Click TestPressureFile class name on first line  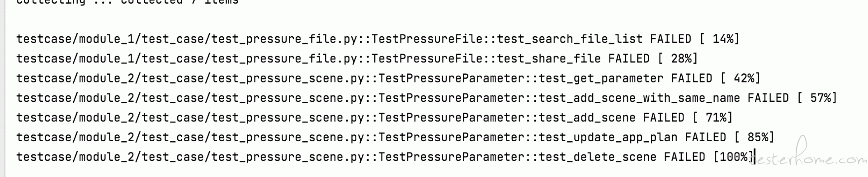(427, 39)
